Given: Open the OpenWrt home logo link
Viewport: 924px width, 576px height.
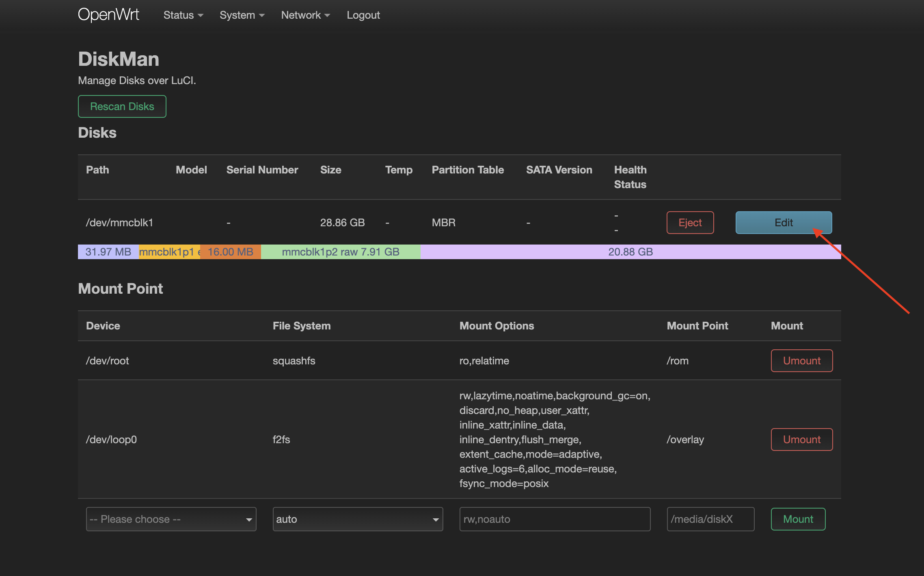Looking at the screenshot, I should (x=108, y=15).
